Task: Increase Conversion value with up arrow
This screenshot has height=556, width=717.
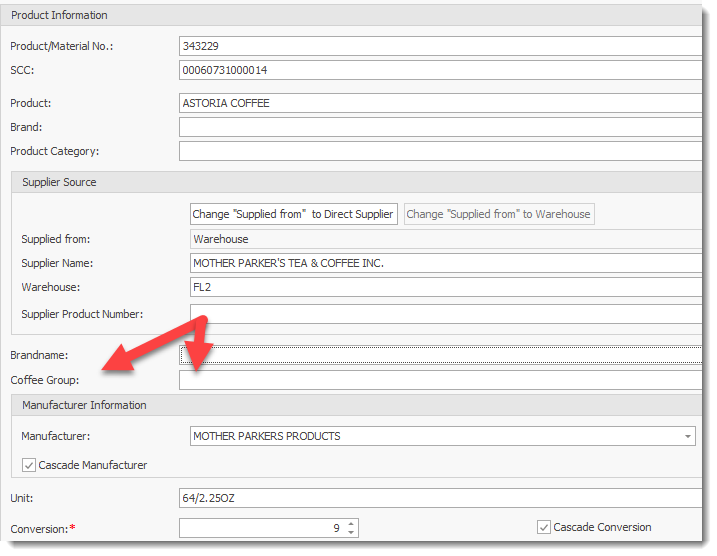Action: (351, 523)
